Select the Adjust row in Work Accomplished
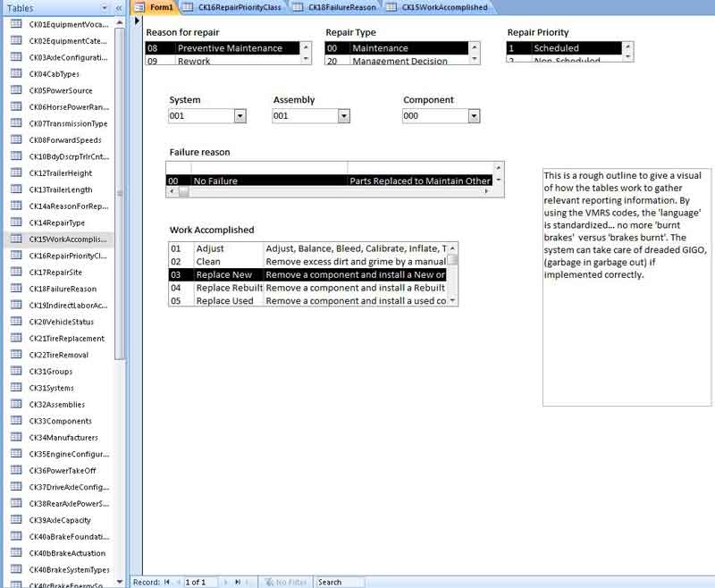The width and height of the screenshot is (715, 588). 307,248
